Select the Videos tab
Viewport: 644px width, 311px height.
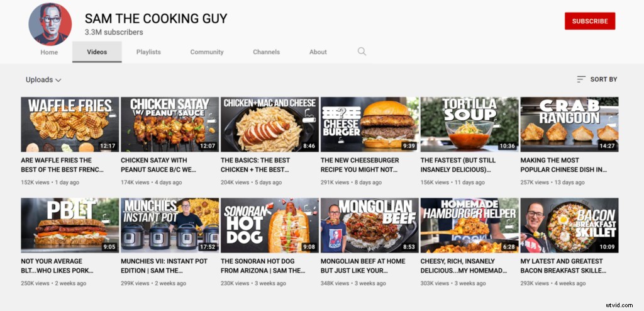click(x=97, y=52)
